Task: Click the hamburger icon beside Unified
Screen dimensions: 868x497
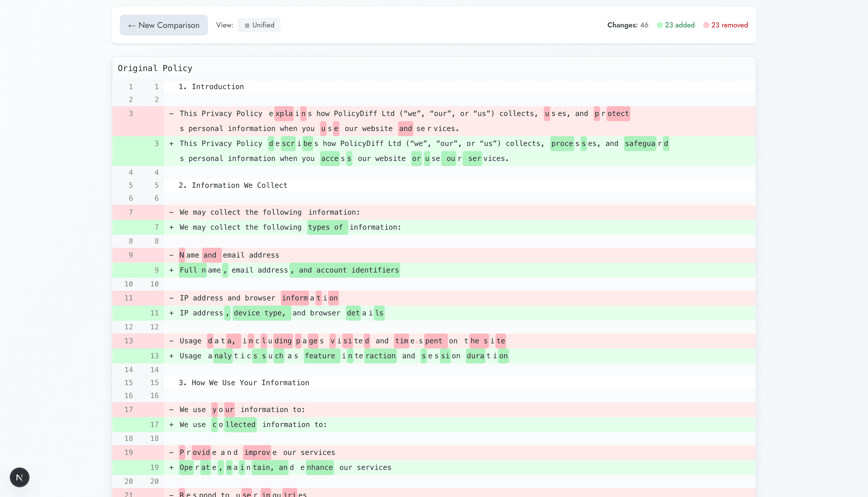Action: coord(247,25)
